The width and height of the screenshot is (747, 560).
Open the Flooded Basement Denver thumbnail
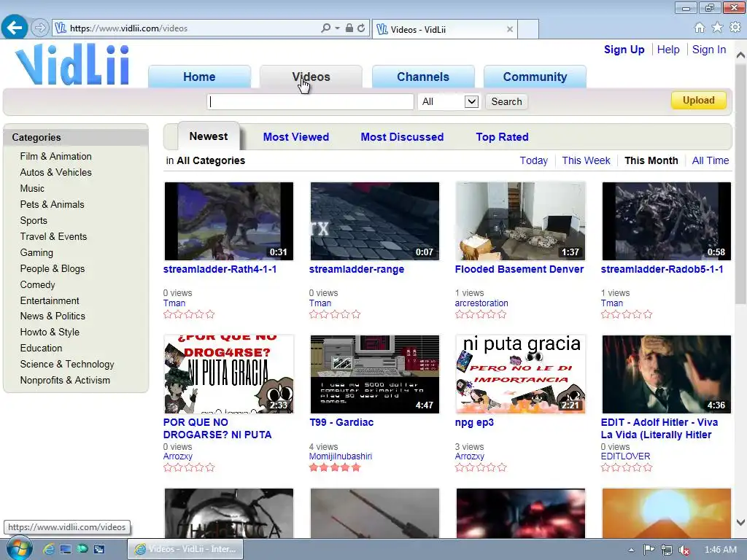(x=520, y=221)
